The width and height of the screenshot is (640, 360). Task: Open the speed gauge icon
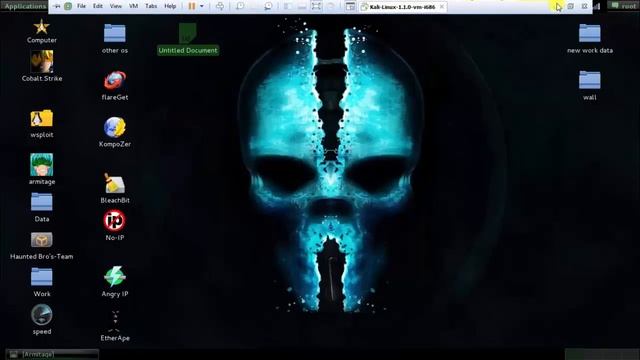coord(42,315)
